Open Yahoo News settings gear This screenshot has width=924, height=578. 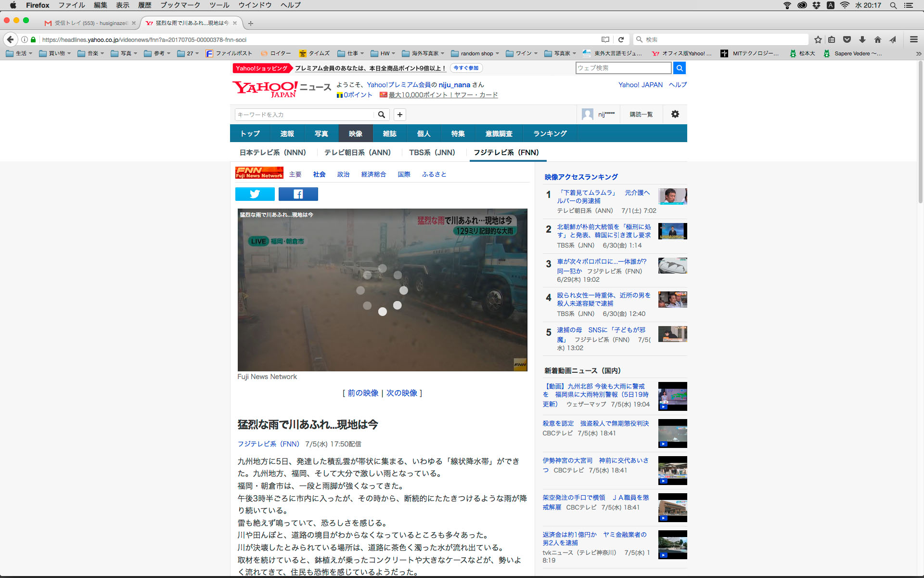click(x=675, y=114)
